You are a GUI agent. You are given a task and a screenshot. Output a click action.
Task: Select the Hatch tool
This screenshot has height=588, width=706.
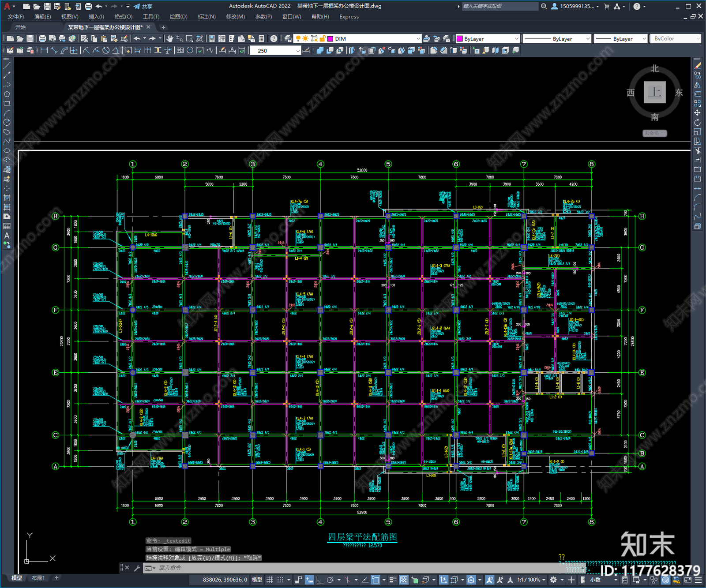coord(7,198)
